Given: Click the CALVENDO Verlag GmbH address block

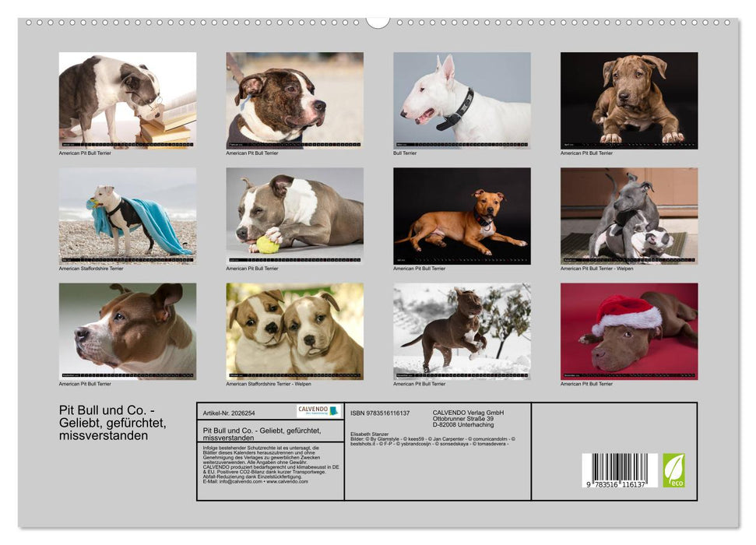Looking at the screenshot, I should click(x=467, y=418).
